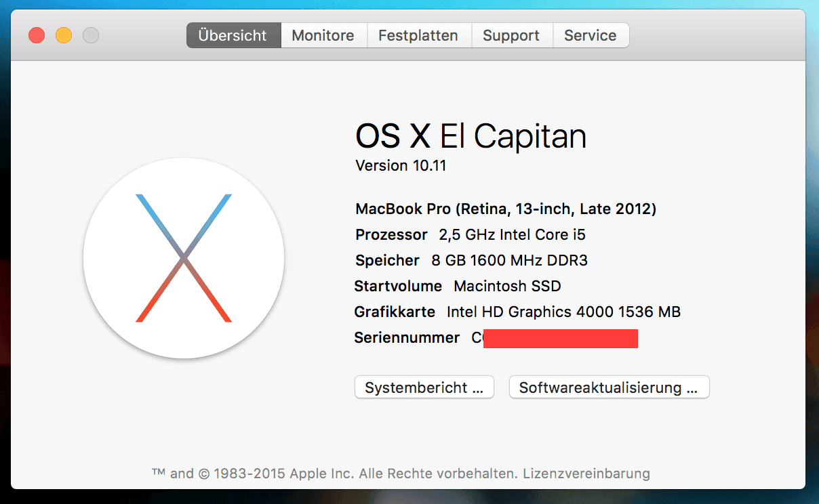
Task: Minimize window with yellow button
Action: pos(64,35)
